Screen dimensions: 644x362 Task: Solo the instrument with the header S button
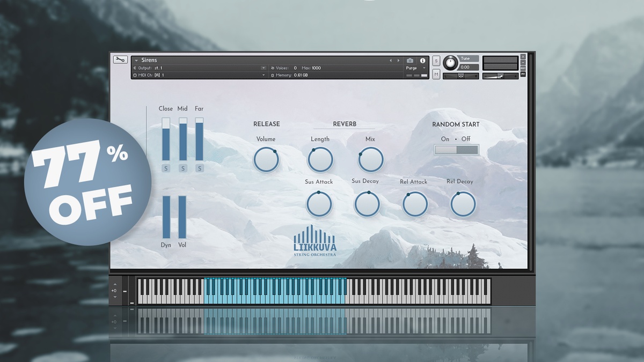click(x=436, y=61)
